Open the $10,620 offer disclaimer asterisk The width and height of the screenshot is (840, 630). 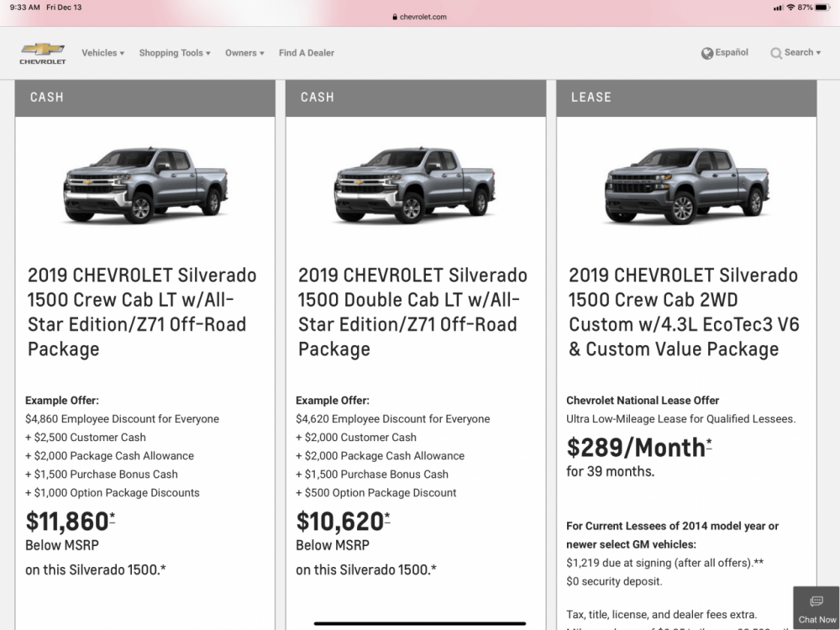point(387,516)
